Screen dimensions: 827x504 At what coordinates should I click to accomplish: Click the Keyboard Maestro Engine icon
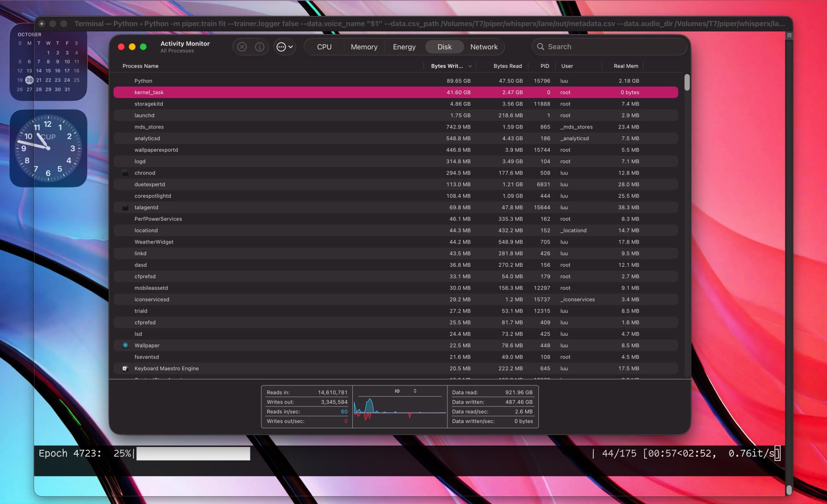tap(125, 368)
